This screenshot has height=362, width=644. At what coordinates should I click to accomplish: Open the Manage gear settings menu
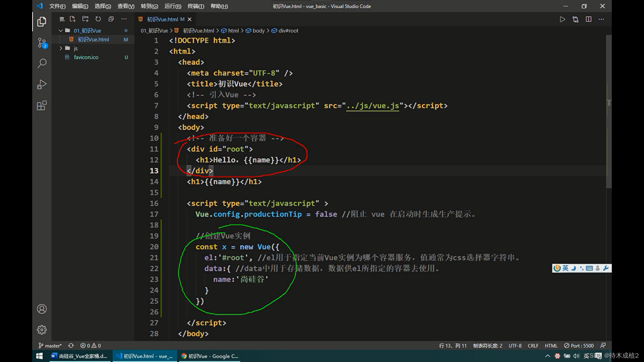tap(42, 330)
